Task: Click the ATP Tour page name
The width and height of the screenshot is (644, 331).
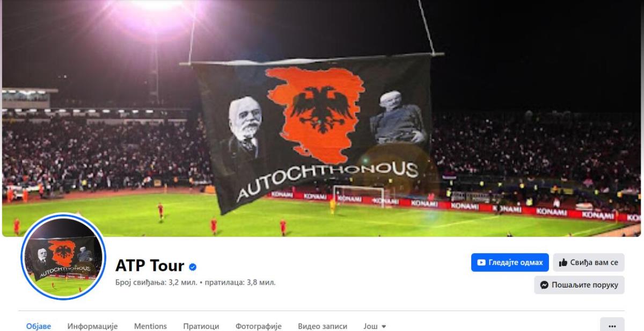Action: click(x=150, y=265)
